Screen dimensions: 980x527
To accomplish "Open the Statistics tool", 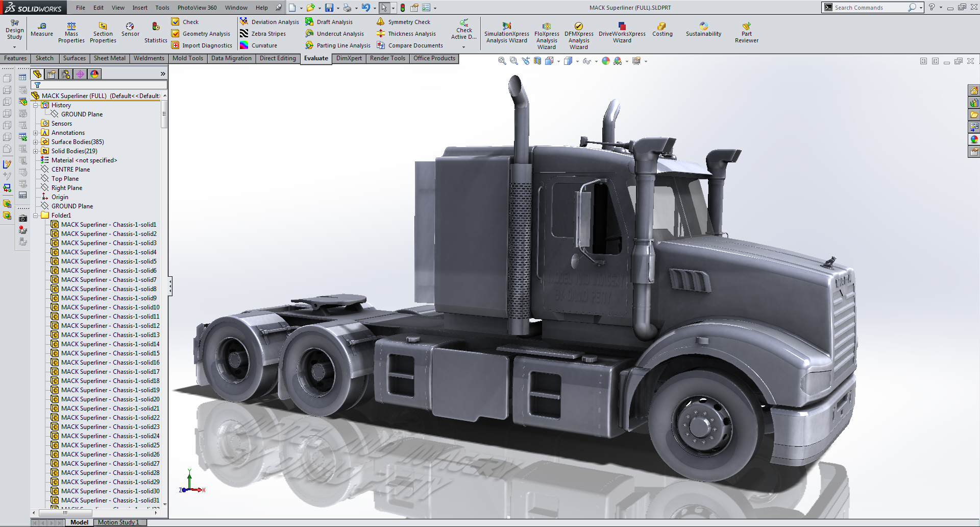I will click(x=156, y=33).
